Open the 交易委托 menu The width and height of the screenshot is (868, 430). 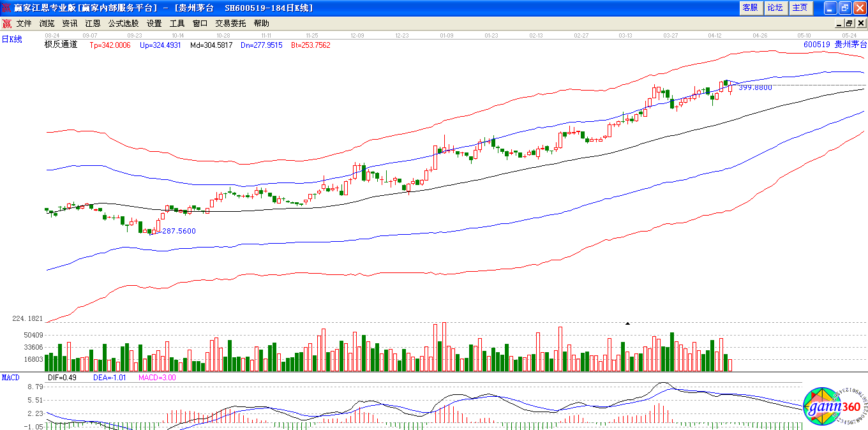click(230, 24)
